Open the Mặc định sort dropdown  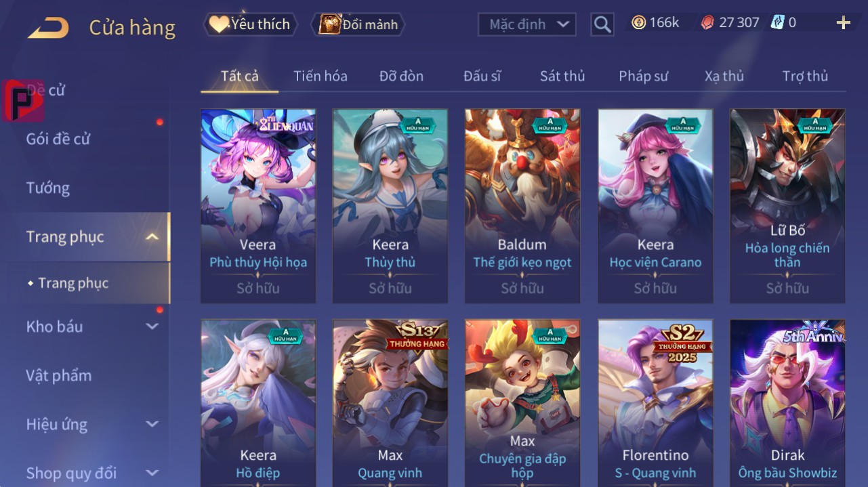pos(527,24)
